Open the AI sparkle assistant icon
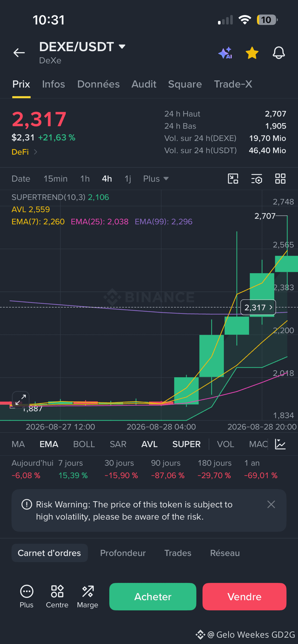This screenshot has height=644, width=298. [x=225, y=53]
